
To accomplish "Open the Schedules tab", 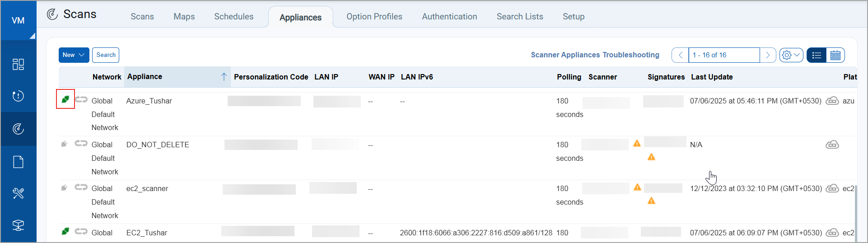I will point(233,17).
